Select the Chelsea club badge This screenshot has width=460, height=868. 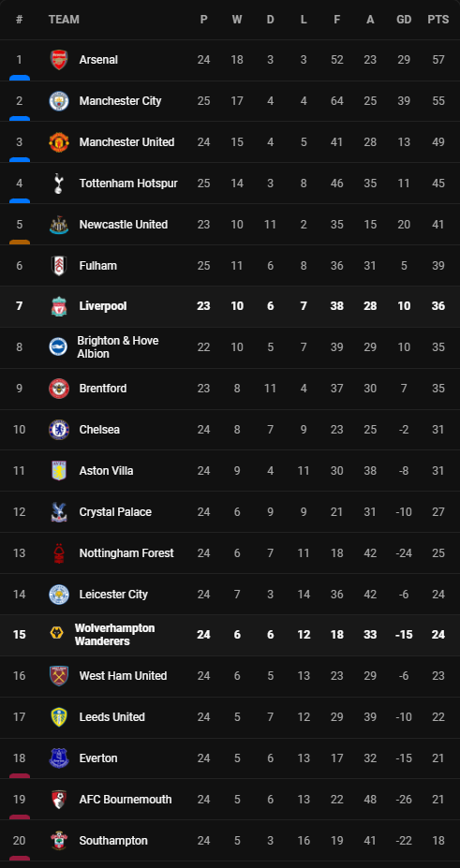point(59,430)
